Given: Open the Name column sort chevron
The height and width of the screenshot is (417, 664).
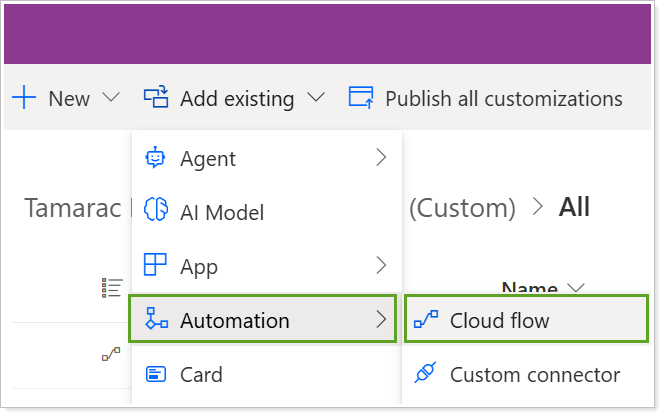Looking at the screenshot, I should (x=575, y=289).
